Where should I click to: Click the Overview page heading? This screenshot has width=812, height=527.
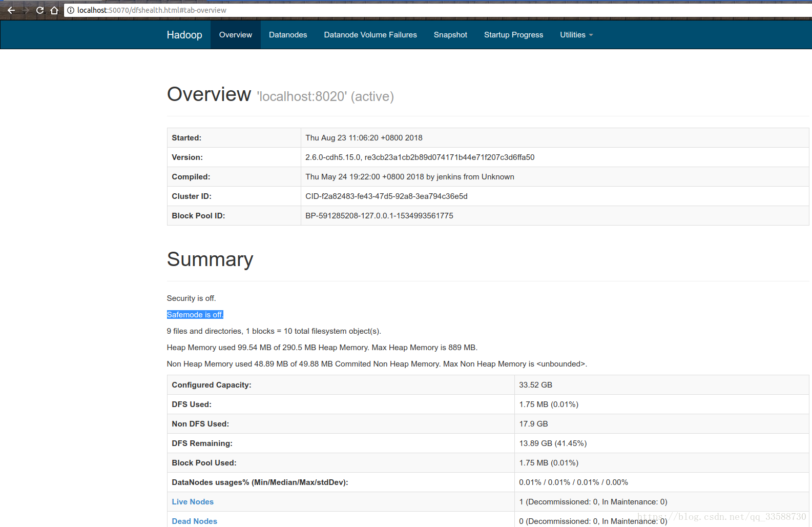(x=209, y=94)
